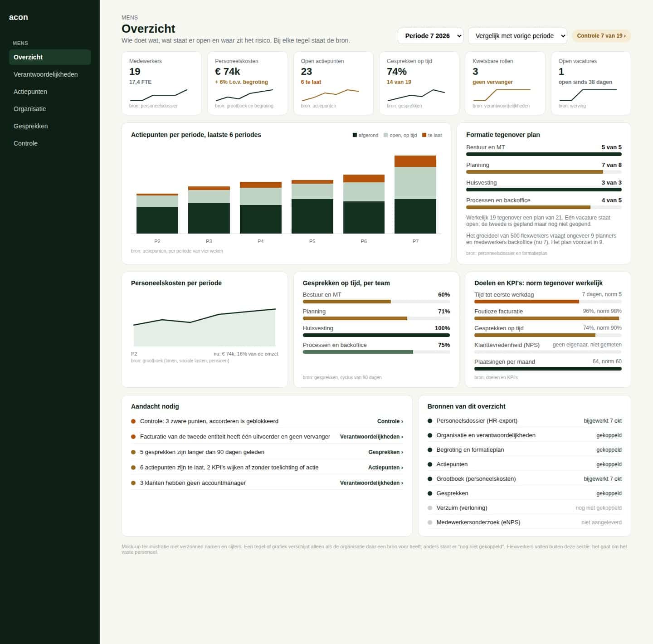Click the 'te laat' legend swatch
Screen dimensions: 653x644
[x=424, y=135]
